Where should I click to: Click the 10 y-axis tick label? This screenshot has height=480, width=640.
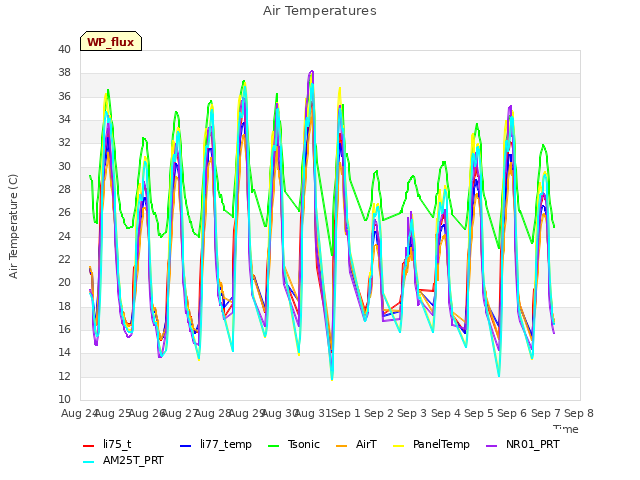pyautogui.click(x=64, y=399)
